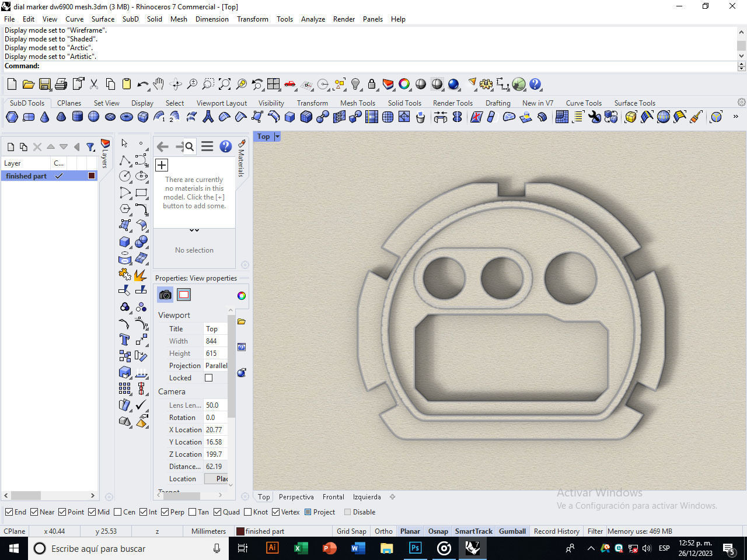Viewport: 747px width, 560px height.
Task: Select the Text object tool
Action: point(125,339)
